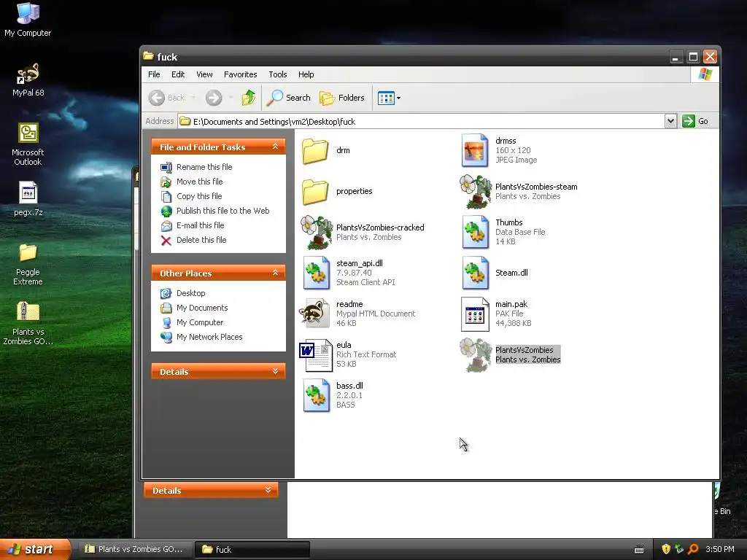The height and width of the screenshot is (560, 747).
Task: Open the properties folder
Action: (x=315, y=192)
